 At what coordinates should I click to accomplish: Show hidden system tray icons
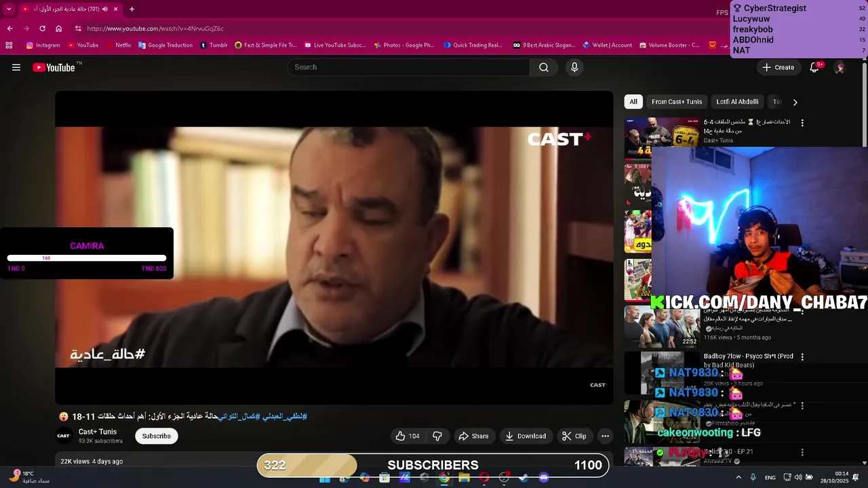point(738,477)
